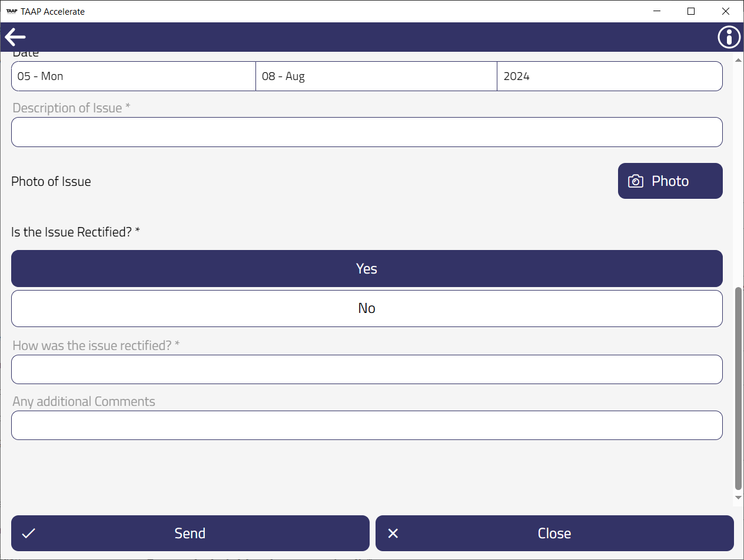The width and height of the screenshot is (744, 560).
Task: Select Yes for Issue Rectified
Action: (367, 269)
